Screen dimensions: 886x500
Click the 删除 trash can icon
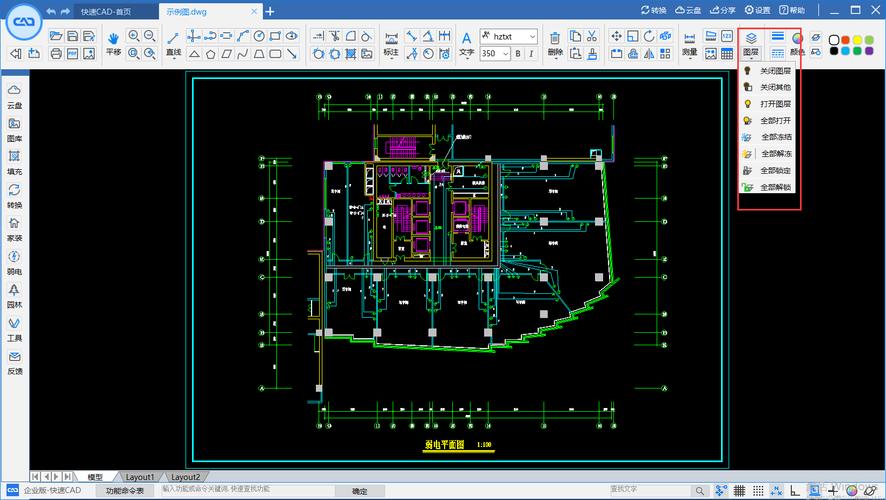coord(555,43)
